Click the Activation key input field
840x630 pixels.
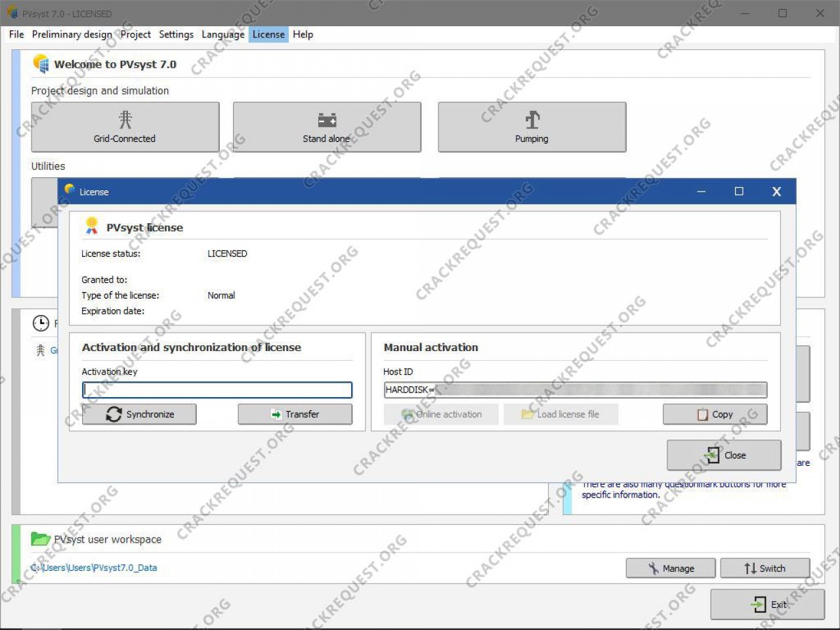coord(217,390)
